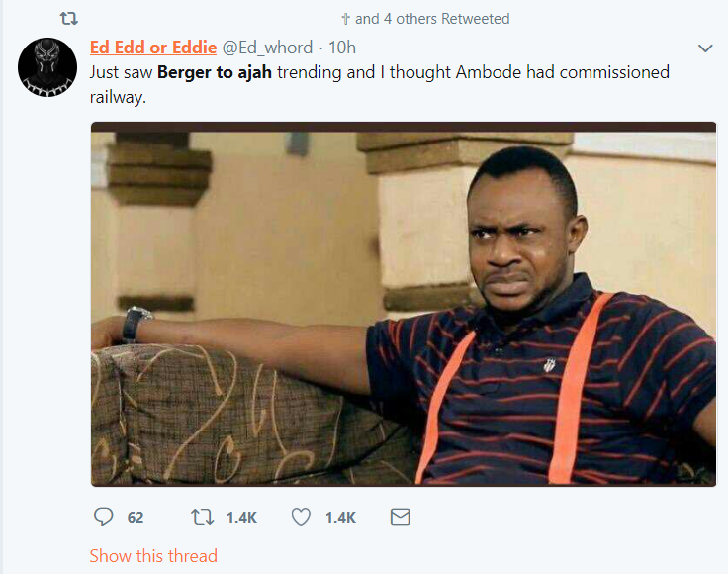View who retweeted via 'and 4 others Retweeted'
728x574 pixels.
pyautogui.click(x=432, y=19)
